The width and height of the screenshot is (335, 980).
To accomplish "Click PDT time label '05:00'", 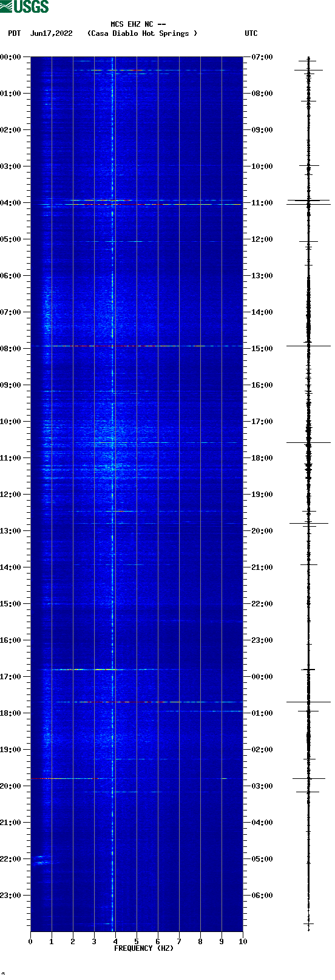I will (x=11, y=239).
